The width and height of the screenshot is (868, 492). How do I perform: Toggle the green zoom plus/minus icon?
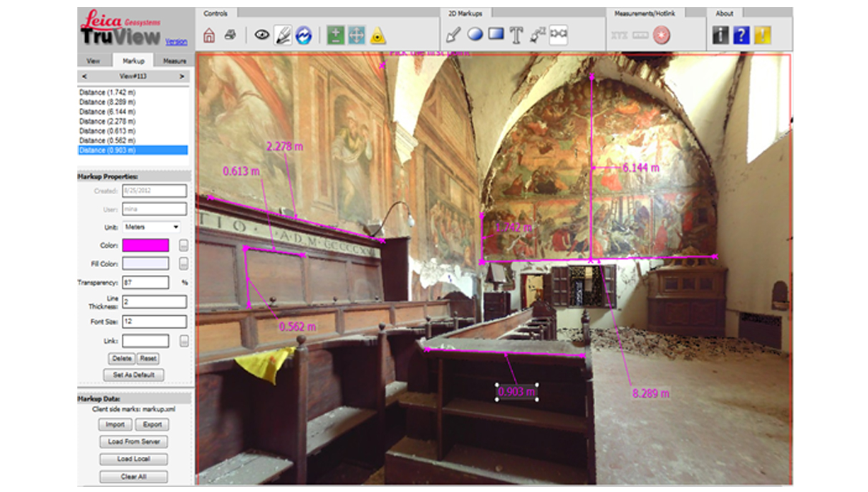coord(335,35)
